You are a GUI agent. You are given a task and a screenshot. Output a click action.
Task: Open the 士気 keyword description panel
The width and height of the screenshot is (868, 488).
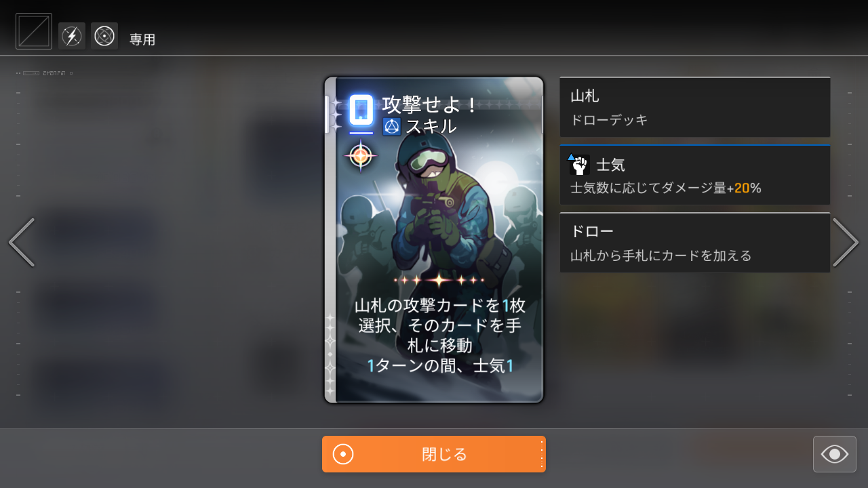coord(695,175)
